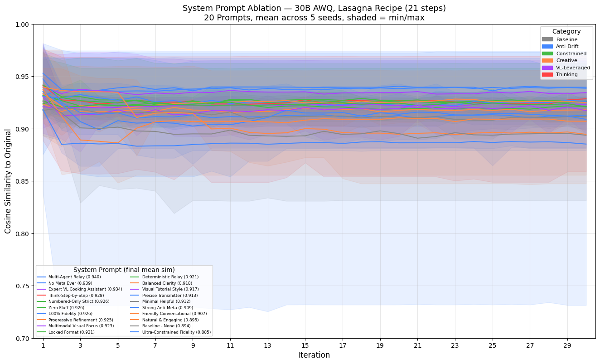Click the chart title 'System Prompt Ablation'
This screenshot has width=600, height=364.
pos(314,8)
